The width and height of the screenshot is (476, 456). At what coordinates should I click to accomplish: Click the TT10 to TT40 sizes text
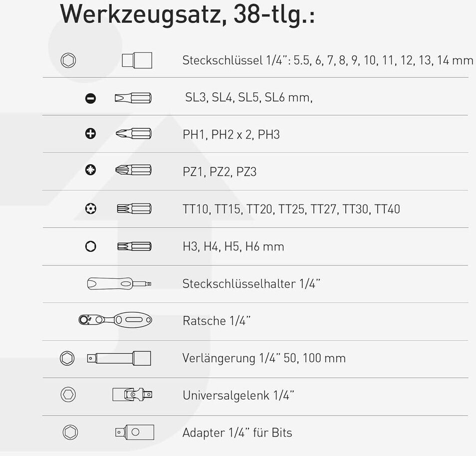[291, 209]
